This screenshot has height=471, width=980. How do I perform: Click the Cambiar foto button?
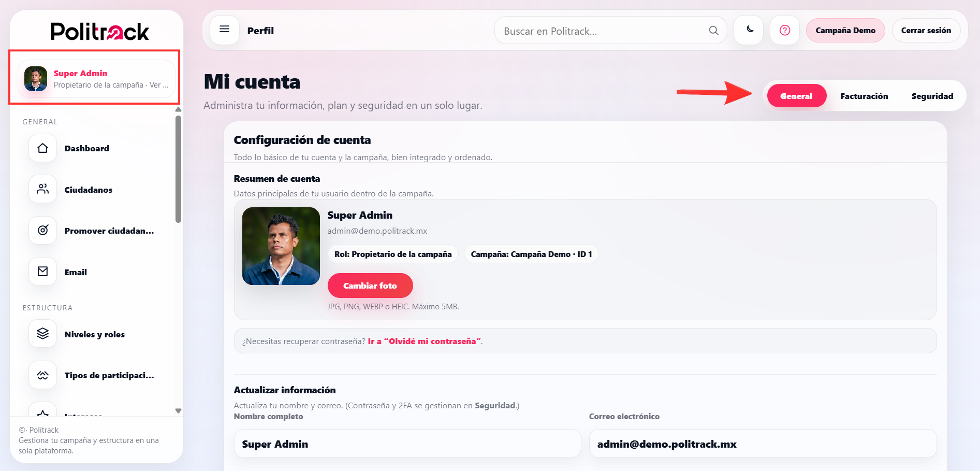coord(370,286)
